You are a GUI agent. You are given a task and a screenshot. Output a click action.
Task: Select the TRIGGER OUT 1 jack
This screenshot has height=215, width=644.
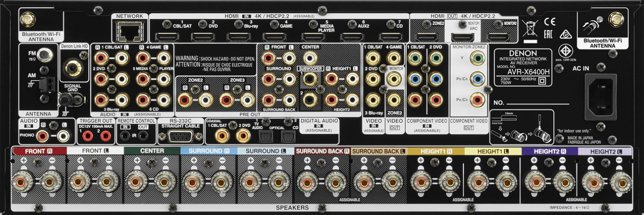click(87, 136)
